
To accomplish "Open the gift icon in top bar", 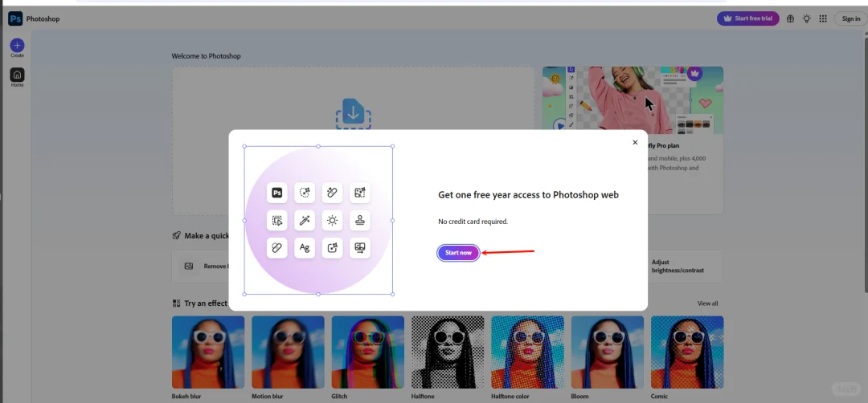I will (x=791, y=18).
